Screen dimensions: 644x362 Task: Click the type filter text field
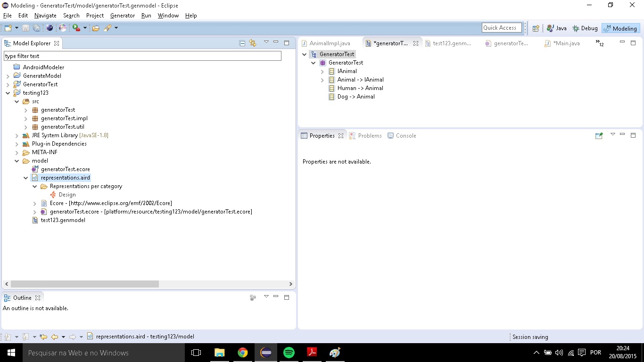(x=142, y=56)
